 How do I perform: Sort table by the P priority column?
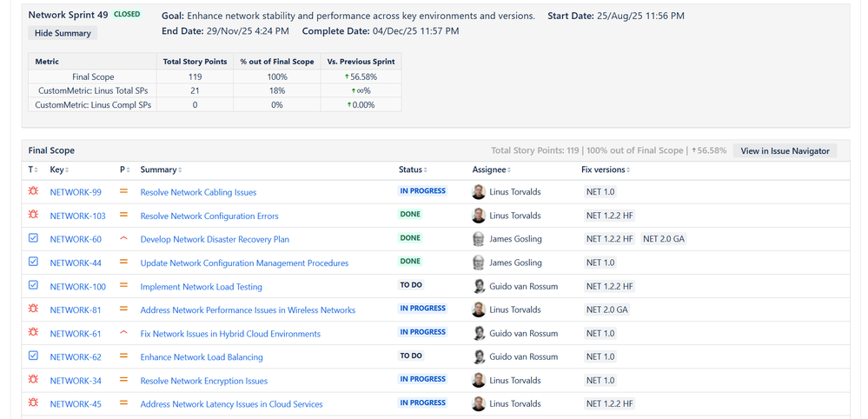coord(124,170)
